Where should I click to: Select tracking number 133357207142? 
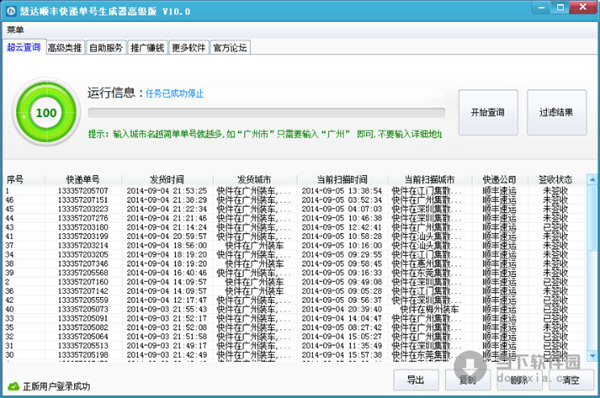click(83, 291)
